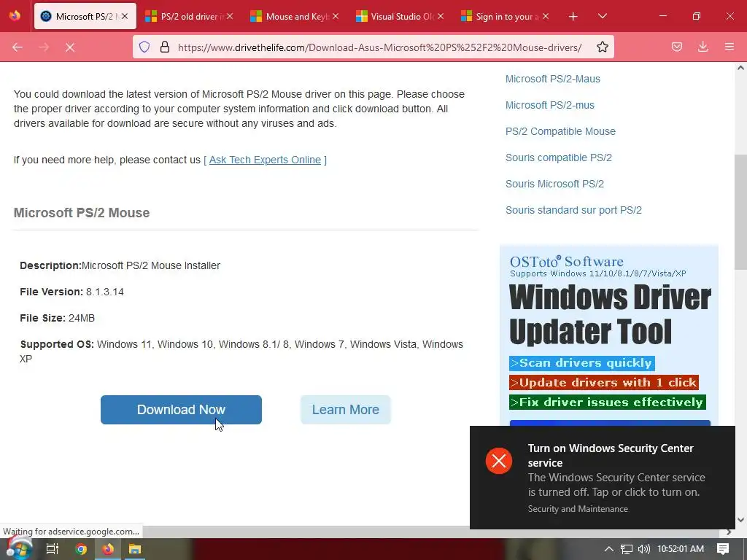Close the Mouse and Keyboard tab
This screenshot has width=747, height=560.
click(336, 16)
